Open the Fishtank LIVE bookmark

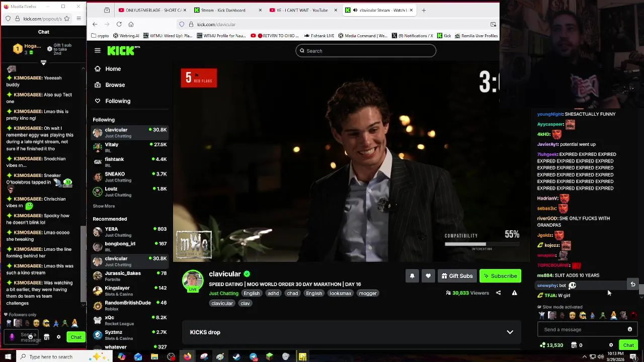(319, 36)
